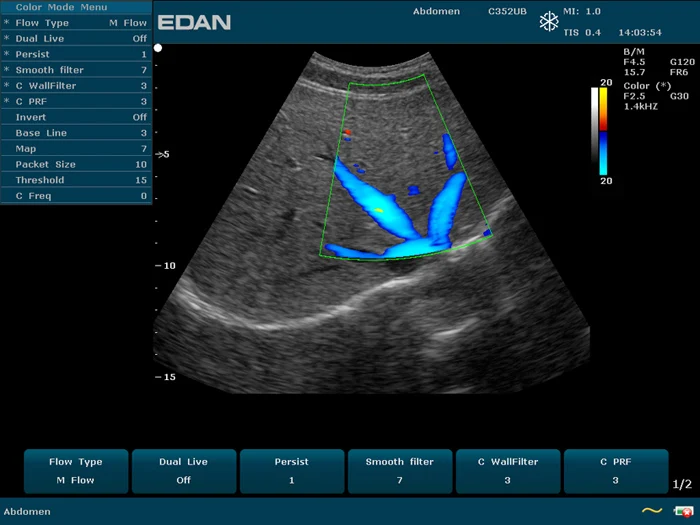The height and width of the screenshot is (525, 700).
Task: Click the yellow AC power wave icon
Action: (652, 511)
